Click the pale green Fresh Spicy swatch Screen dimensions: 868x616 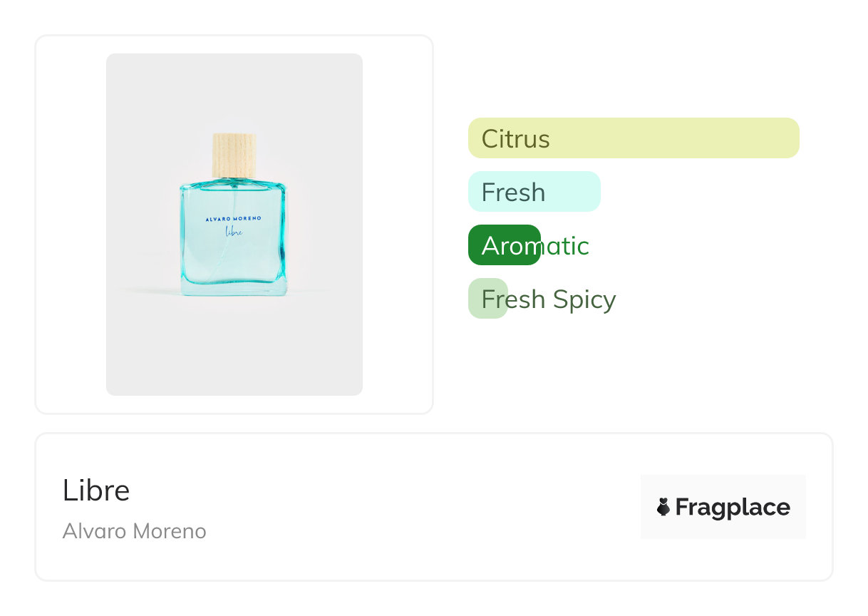pyautogui.click(x=487, y=299)
